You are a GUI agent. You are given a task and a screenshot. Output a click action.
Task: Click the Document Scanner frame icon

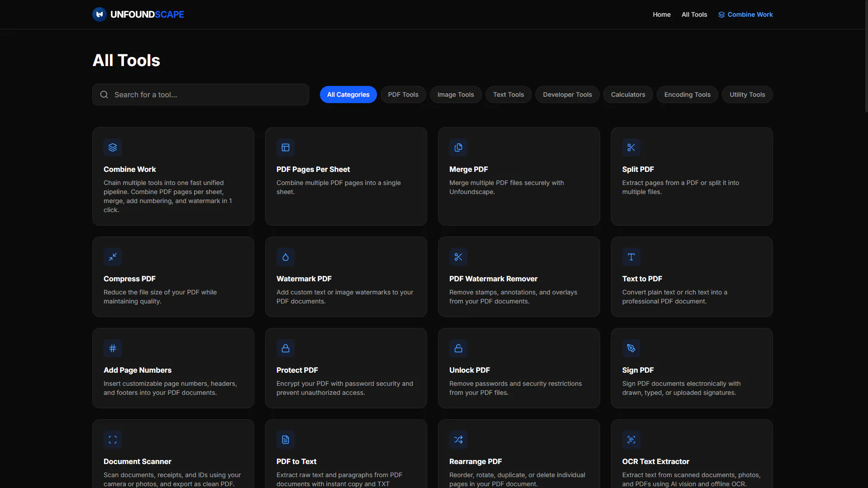pyautogui.click(x=113, y=440)
